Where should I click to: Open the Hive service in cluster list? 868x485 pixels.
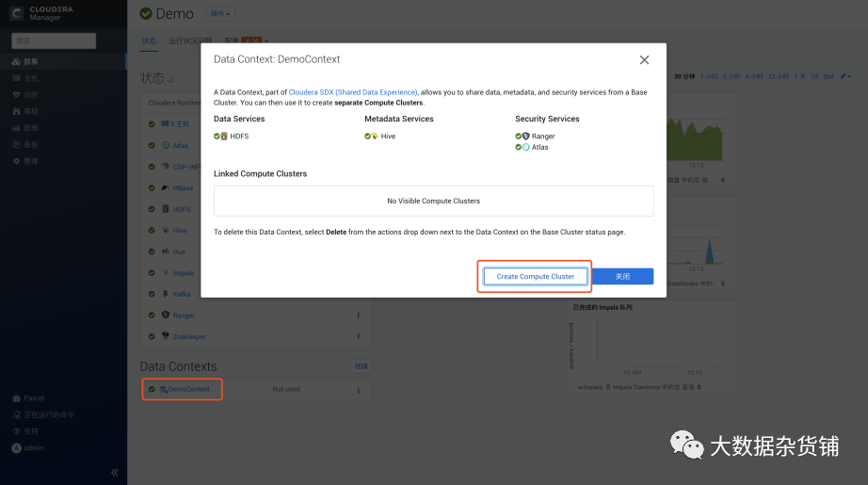click(x=180, y=231)
